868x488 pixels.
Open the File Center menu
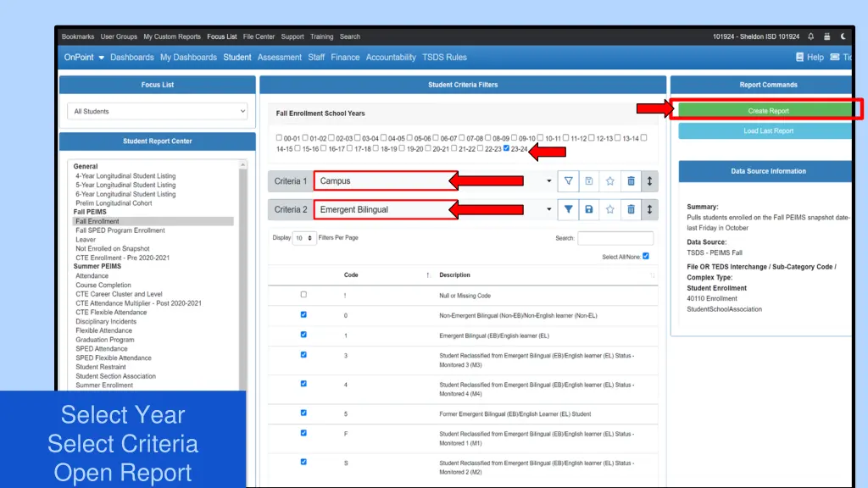click(259, 36)
